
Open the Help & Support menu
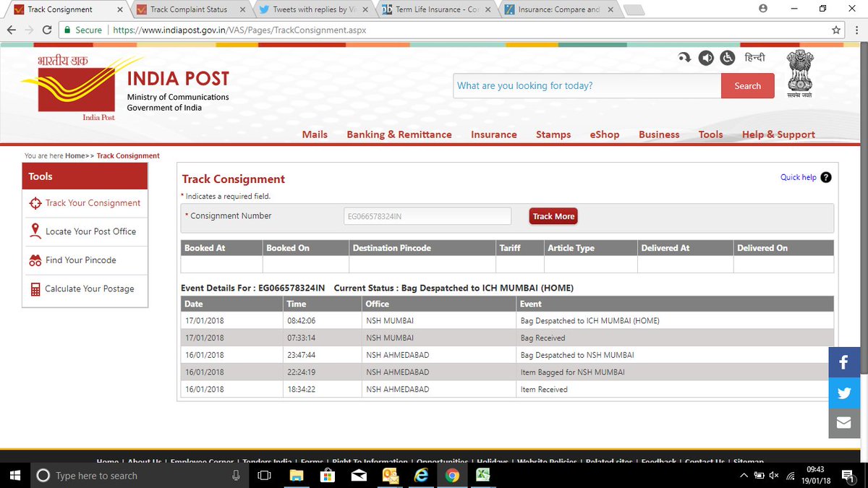[x=778, y=134]
